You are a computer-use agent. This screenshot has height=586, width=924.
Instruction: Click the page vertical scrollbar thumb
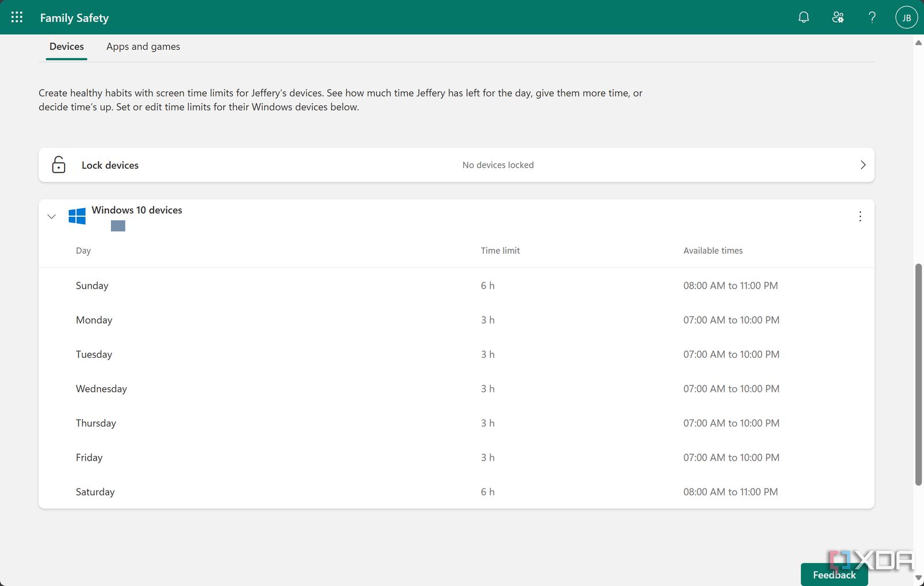coord(918,374)
